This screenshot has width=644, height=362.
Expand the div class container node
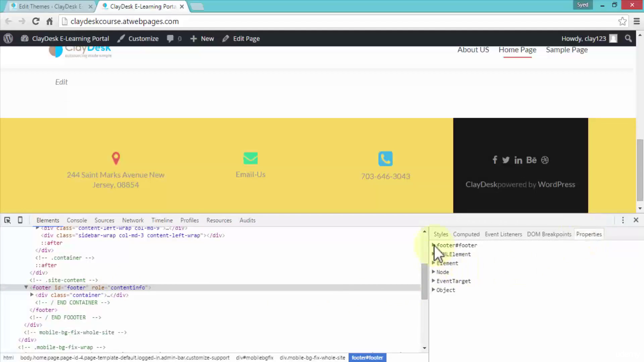tap(32, 295)
